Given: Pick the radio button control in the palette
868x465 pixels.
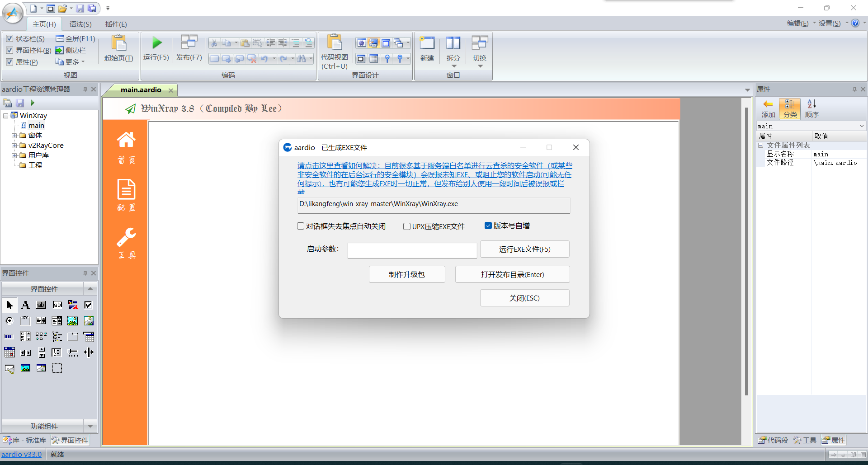Looking at the screenshot, I should click(9, 321).
